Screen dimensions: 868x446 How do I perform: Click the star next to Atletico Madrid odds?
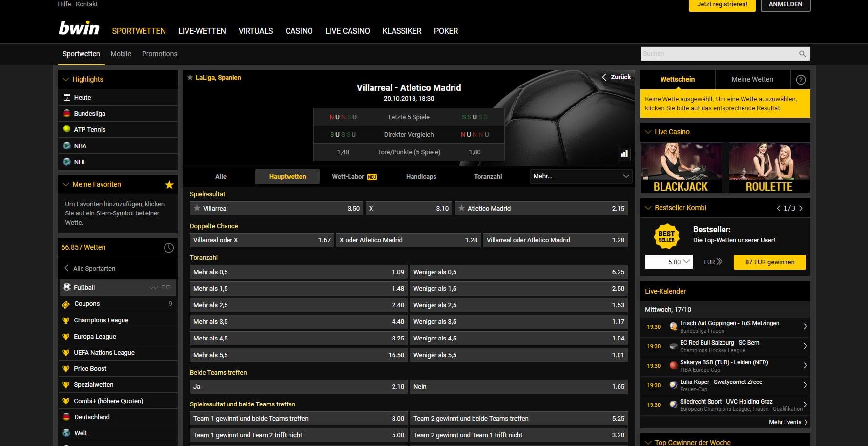point(461,208)
